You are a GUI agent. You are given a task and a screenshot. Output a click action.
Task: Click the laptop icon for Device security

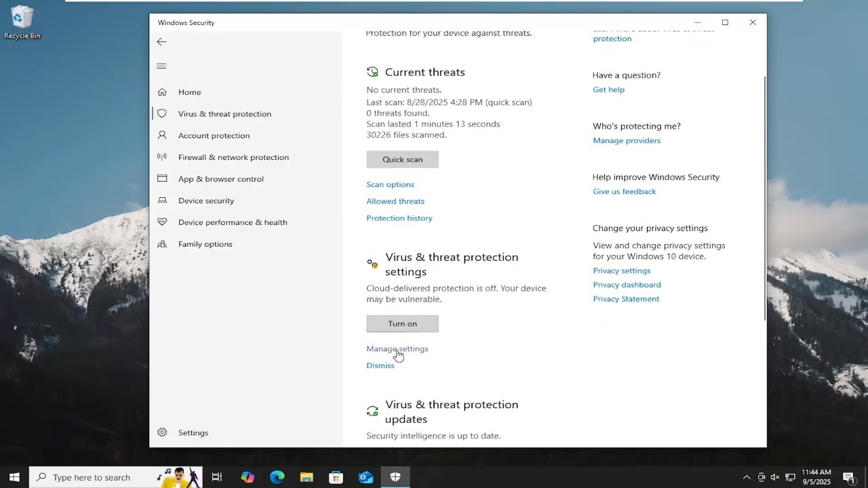(x=162, y=201)
